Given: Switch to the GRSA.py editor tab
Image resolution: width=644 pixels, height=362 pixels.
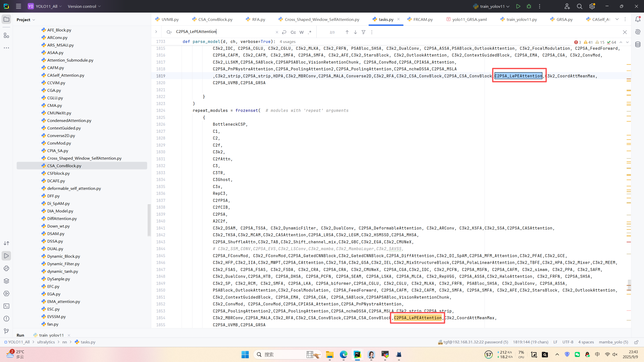Looking at the screenshot, I should click(564, 19).
